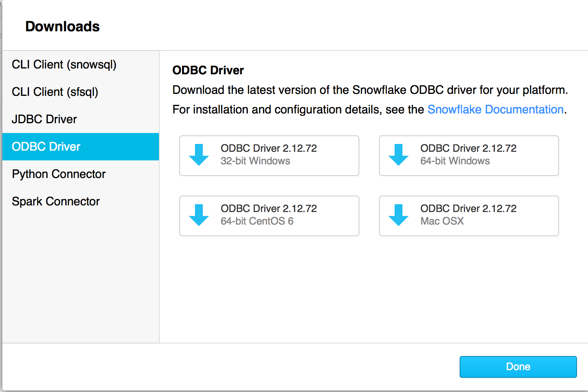Switch to the JDBC Driver section
The height and width of the screenshot is (392, 588).
pyautogui.click(x=44, y=119)
